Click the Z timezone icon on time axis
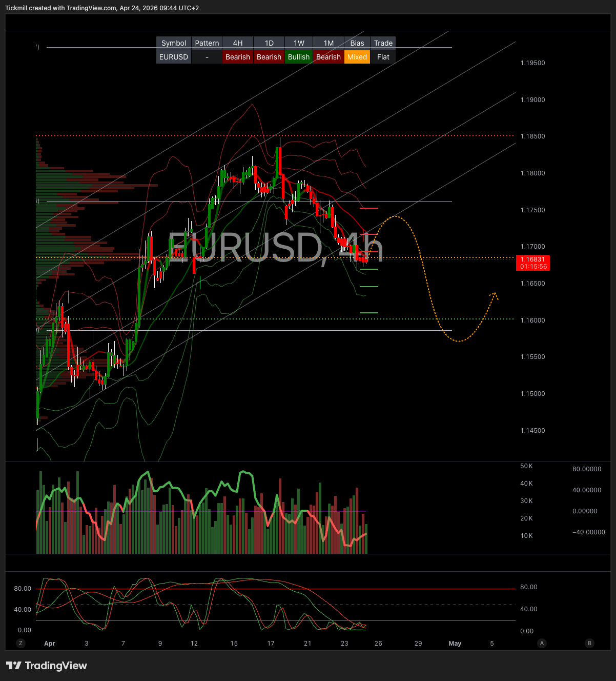 pos(20,643)
